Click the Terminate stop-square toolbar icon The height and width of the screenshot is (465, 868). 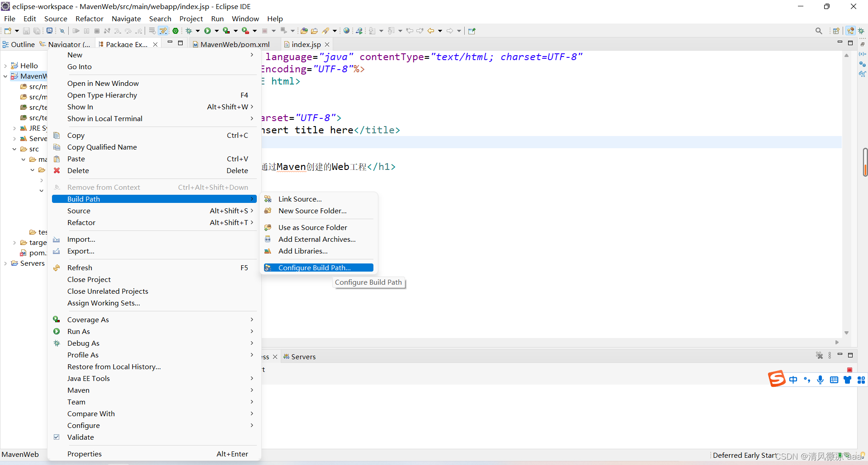[x=97, y=31]
